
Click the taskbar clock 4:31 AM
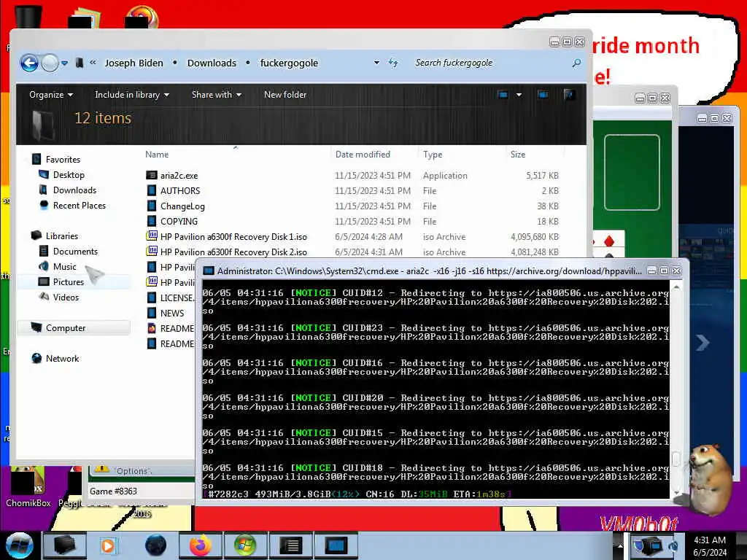pyautogui.click(x=709, y=540)
